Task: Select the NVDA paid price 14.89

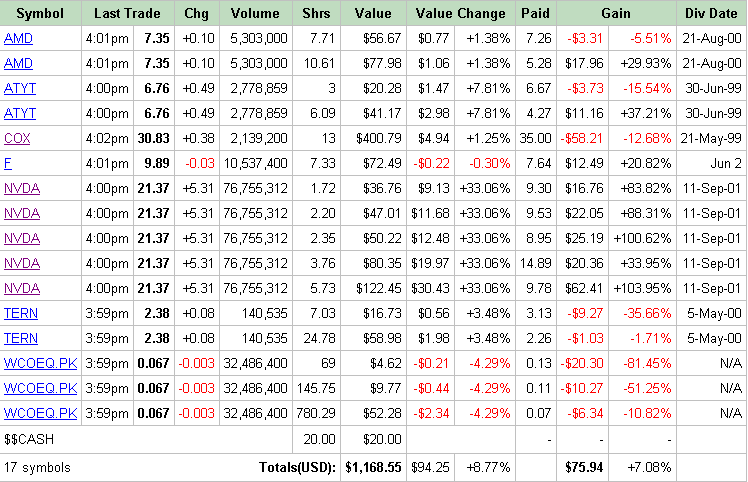Action: click(535, 263)
